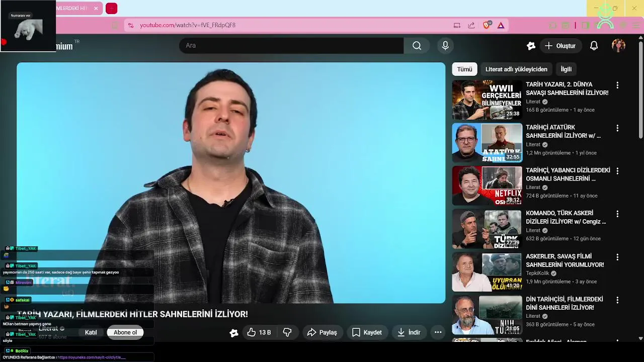Click '165 B görüntüleme' text

coord(547,110)
